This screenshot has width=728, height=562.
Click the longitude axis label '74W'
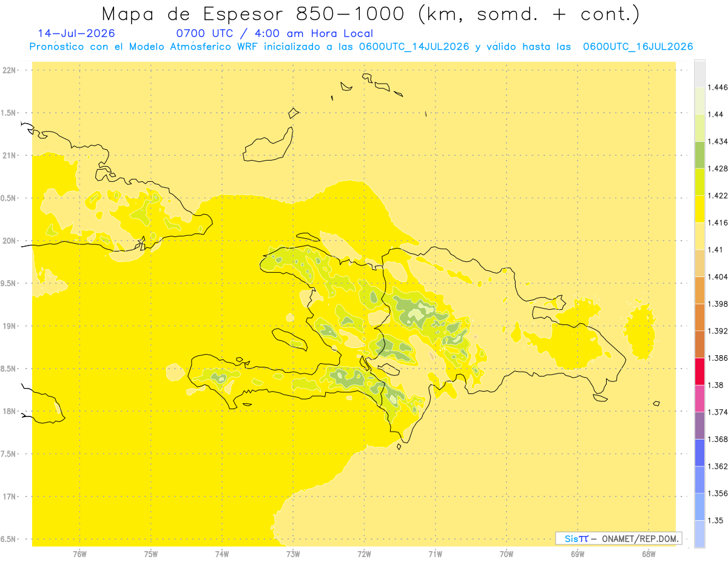point(222,554)
